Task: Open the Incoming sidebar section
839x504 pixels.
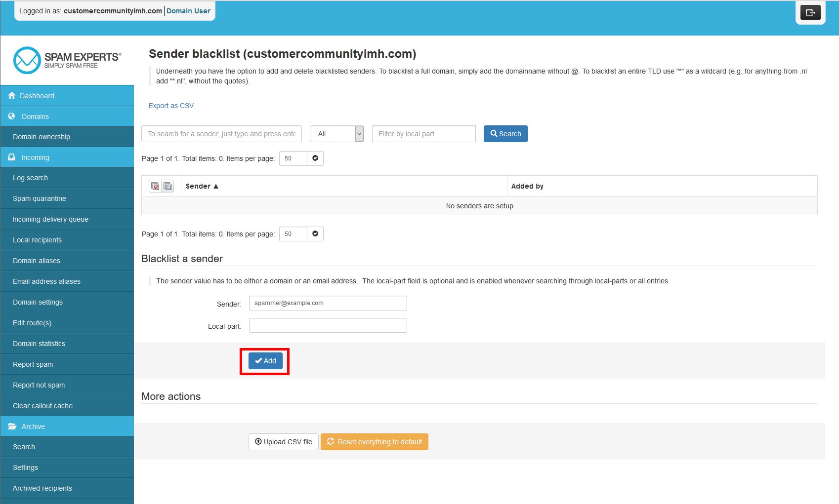Action: [x=67, y=157]
